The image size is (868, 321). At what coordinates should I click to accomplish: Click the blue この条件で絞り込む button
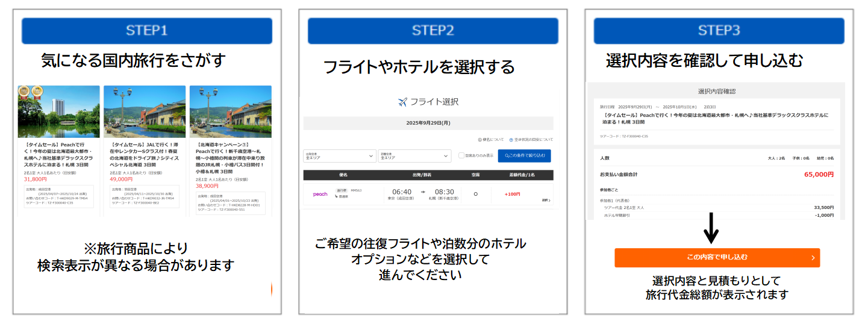click(x=523, y=155)
